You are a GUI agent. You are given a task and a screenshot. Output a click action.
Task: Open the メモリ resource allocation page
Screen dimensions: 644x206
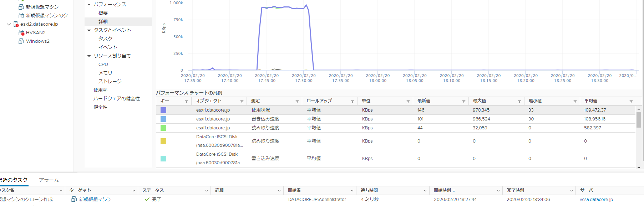(x=105, y=73)
